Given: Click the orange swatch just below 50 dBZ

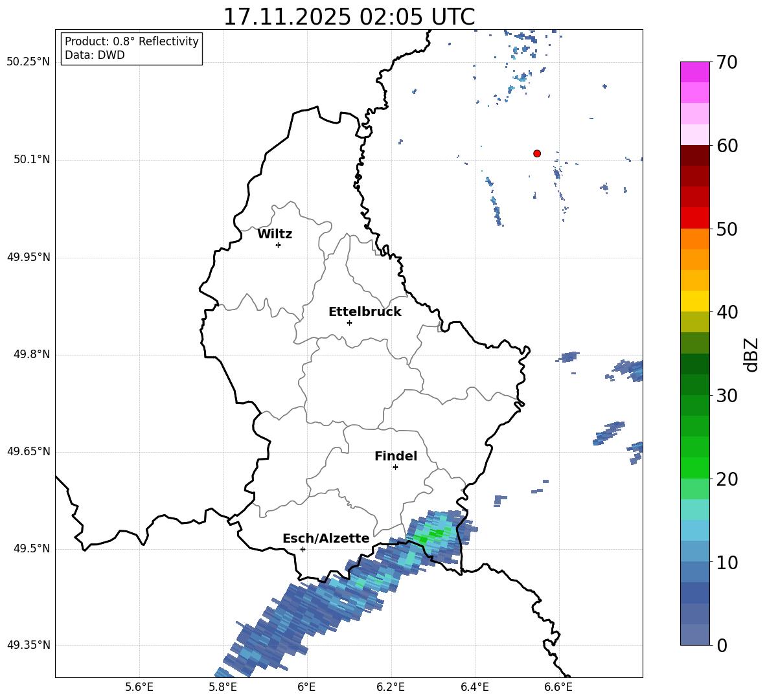Looking at the screenshot, I should (x=695, y=239).
